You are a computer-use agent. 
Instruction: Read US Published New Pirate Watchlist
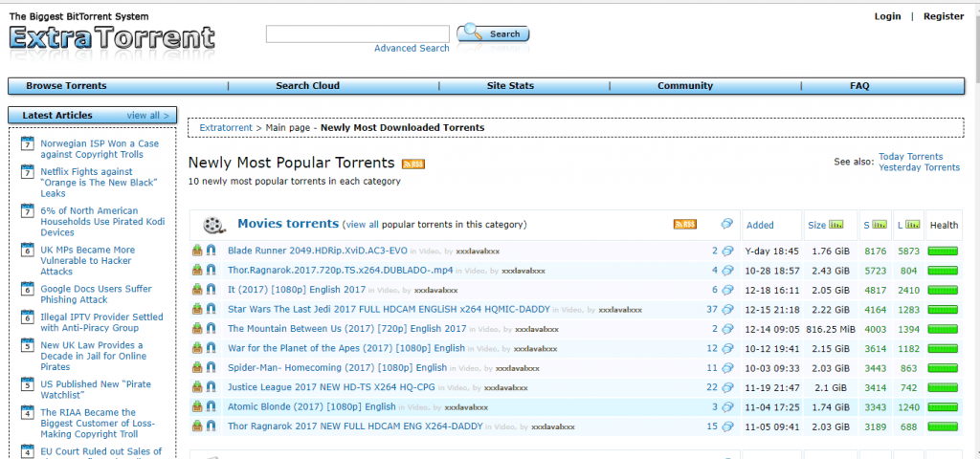pyautogui.click(x=96, y=390)
